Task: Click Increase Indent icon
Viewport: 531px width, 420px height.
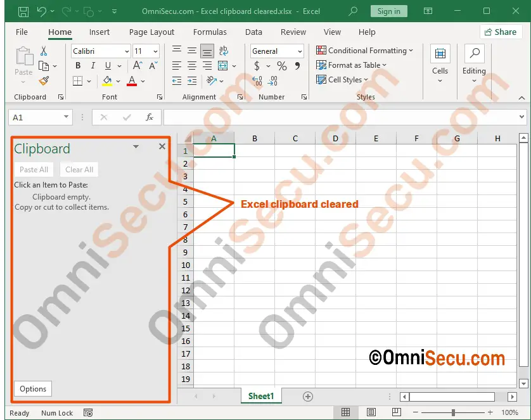Action: click(x=192, y=81)
